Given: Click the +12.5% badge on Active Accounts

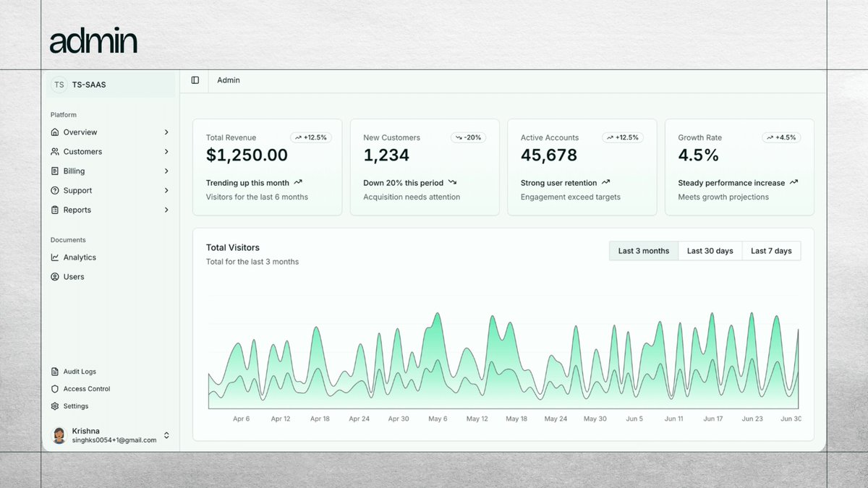Looking at the screenshot, I should pos(623,137).
